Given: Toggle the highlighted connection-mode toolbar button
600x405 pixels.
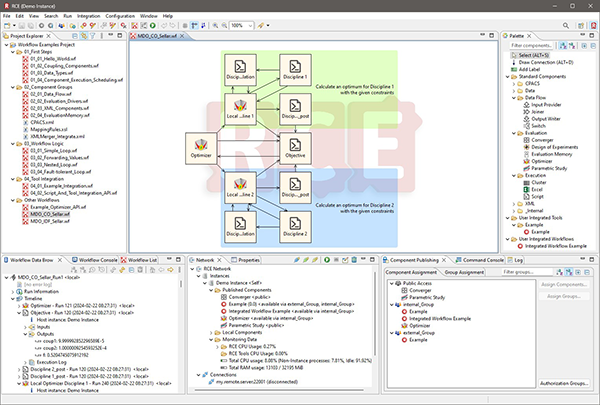Looking at the screenshot, I should 194,25.
